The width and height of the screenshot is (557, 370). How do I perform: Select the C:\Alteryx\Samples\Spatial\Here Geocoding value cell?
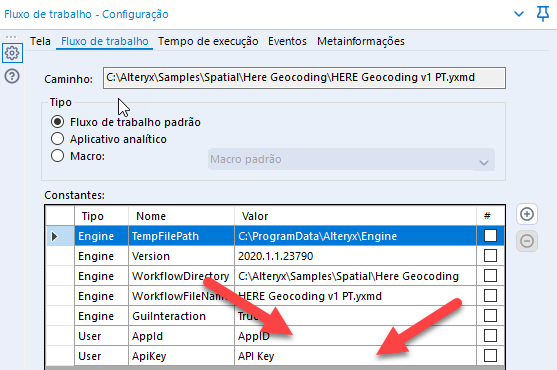(x=355, y=276)
